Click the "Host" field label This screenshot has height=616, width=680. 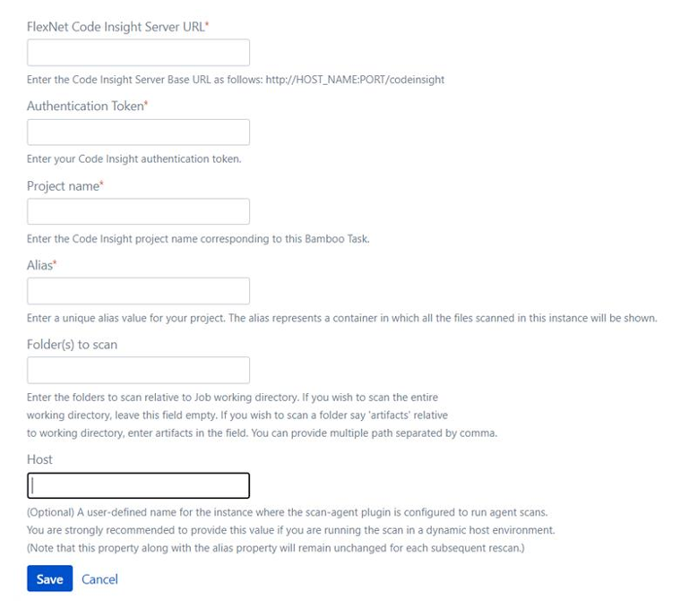[39, 459]
